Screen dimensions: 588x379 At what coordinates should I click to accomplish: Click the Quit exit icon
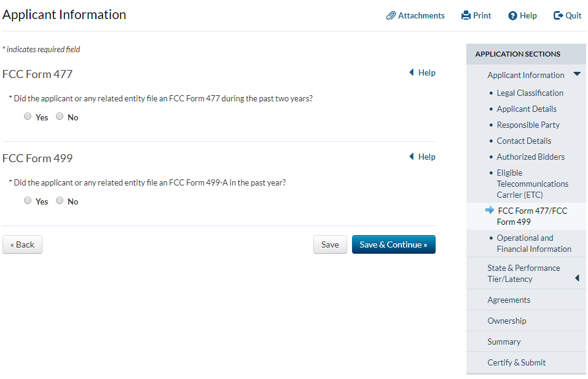(558, 15)
